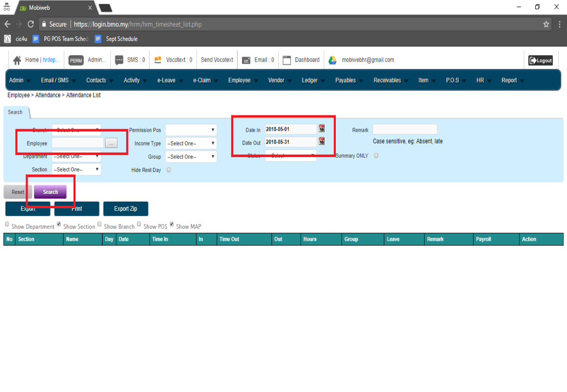Open the Permission Pos dropdown
This screenshot has width=567, height=392.
pos(191,130)
